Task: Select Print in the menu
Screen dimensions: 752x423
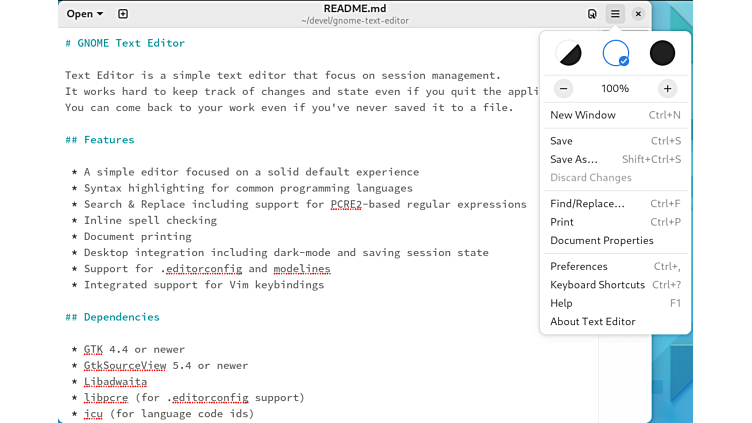Action: (562, 222)
